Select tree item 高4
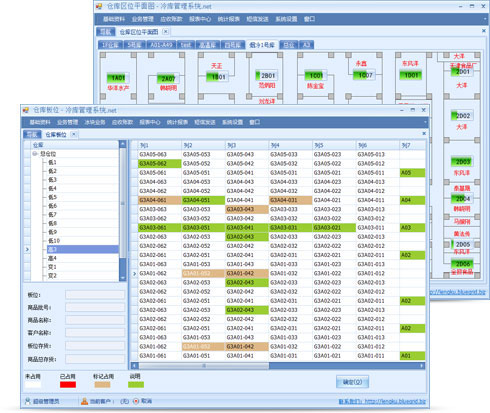This screenshot has width=490, height=413. pos(52,258)
